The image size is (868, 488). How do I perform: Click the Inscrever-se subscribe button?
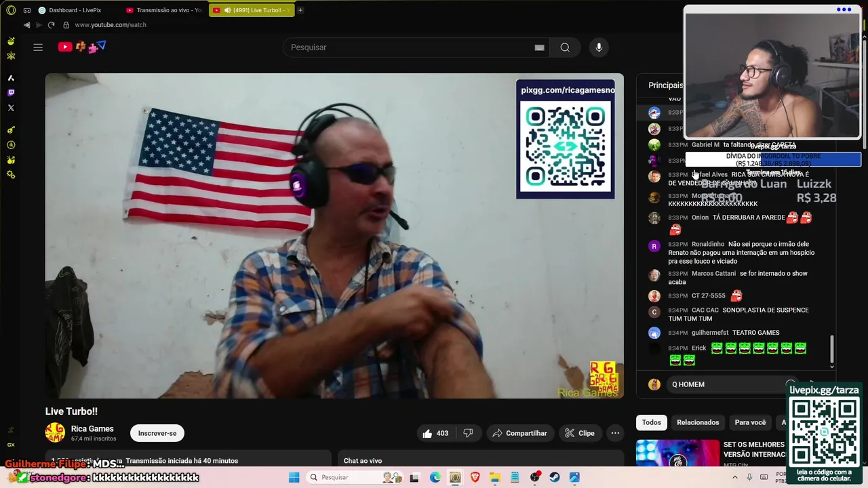tap(157, 433)
